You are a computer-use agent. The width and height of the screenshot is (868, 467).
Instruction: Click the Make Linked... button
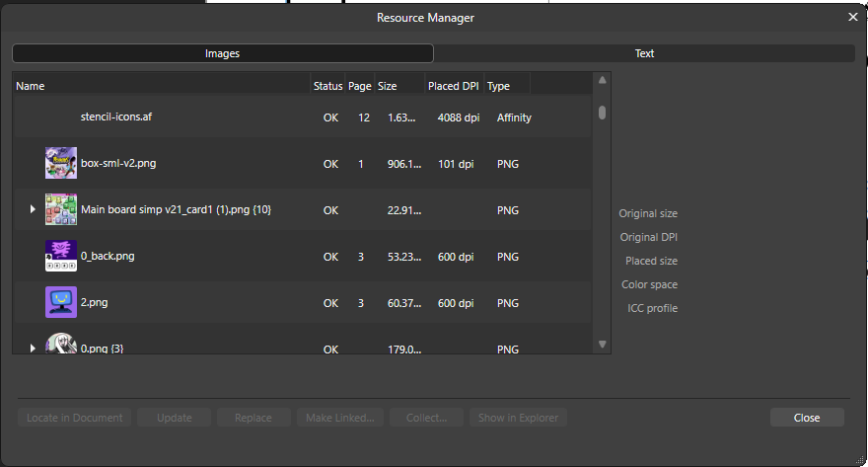tap(340, 418)
